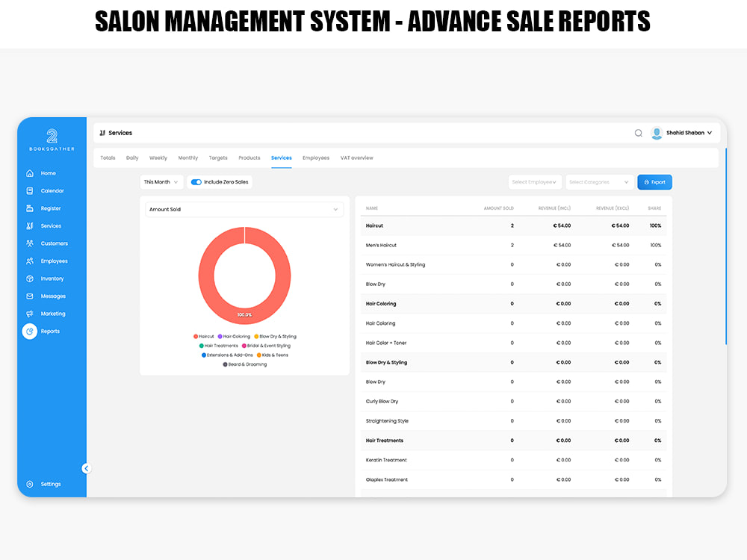Click the Book2Gather logo
Viewport: 747px width, 560px height.
click(x=52, y=140)
